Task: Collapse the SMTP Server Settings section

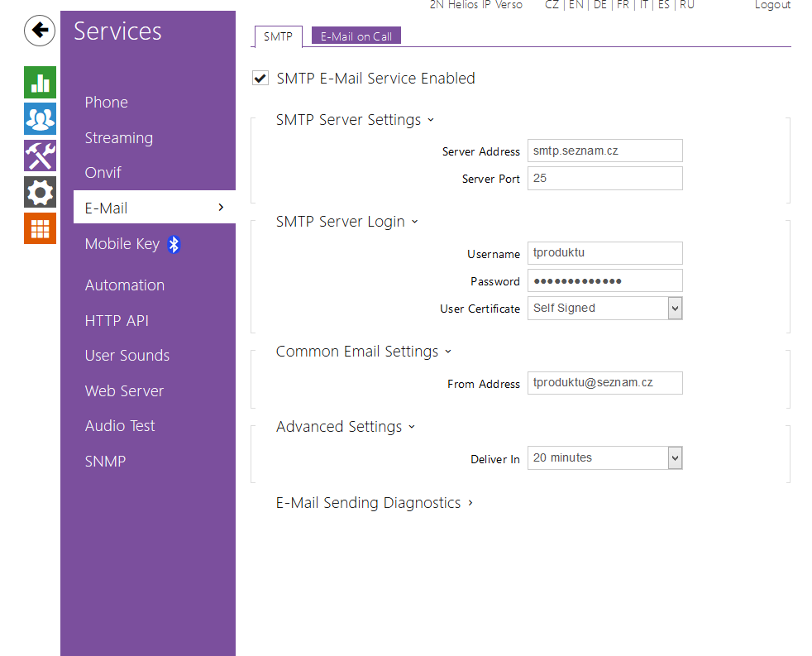Action: [x=354, y=120]
